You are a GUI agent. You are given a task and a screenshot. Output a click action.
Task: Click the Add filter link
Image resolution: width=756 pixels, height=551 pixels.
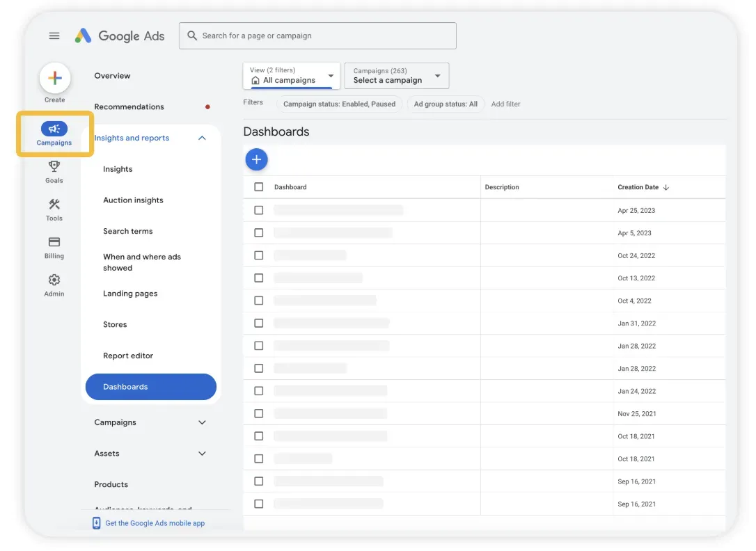coord(505,104)
